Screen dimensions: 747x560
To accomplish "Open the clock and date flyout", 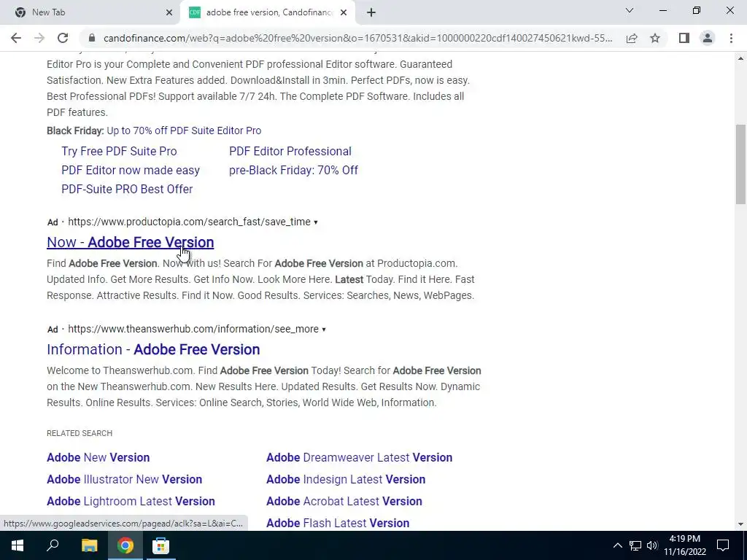I will tap(684, 545).
